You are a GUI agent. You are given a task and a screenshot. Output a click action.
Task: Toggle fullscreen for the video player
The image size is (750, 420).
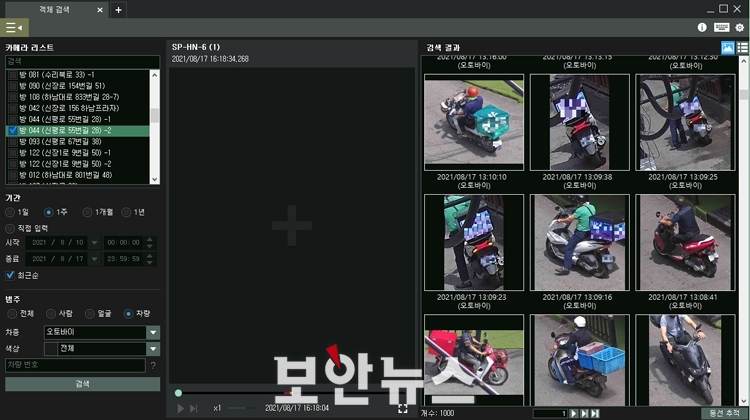[x=403, y=408]
